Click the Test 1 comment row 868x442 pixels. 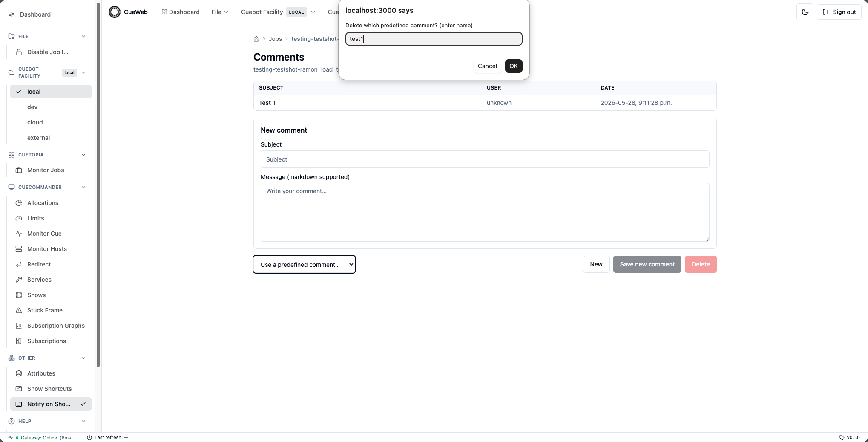pos(485,103)
